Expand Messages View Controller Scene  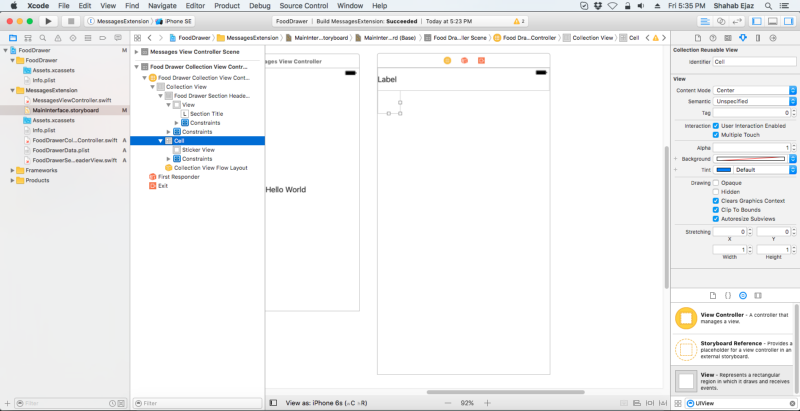coord(136,52)
